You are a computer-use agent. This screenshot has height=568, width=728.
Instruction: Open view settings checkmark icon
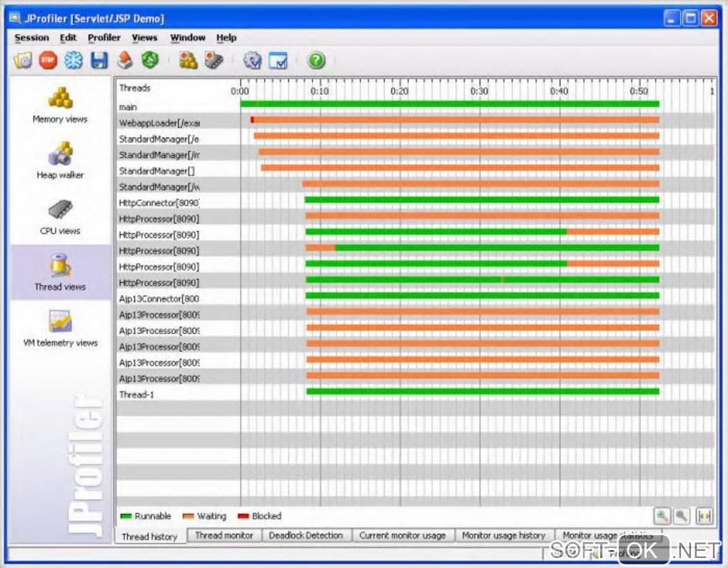[278, 61]
